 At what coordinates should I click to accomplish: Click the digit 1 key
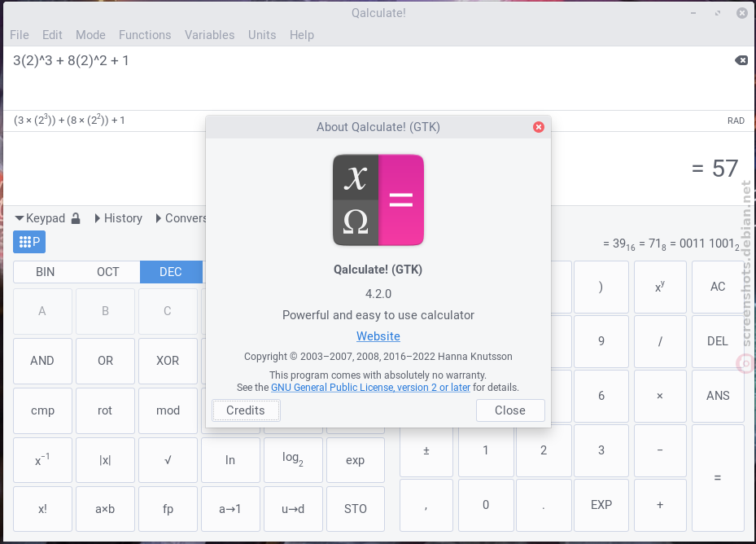coord(486,450)
